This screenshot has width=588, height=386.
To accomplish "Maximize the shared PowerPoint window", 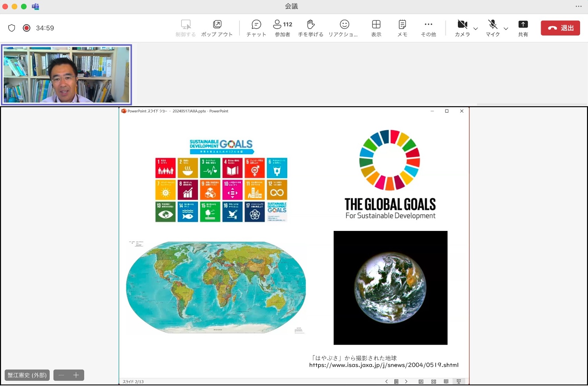I will coord(447,111).
